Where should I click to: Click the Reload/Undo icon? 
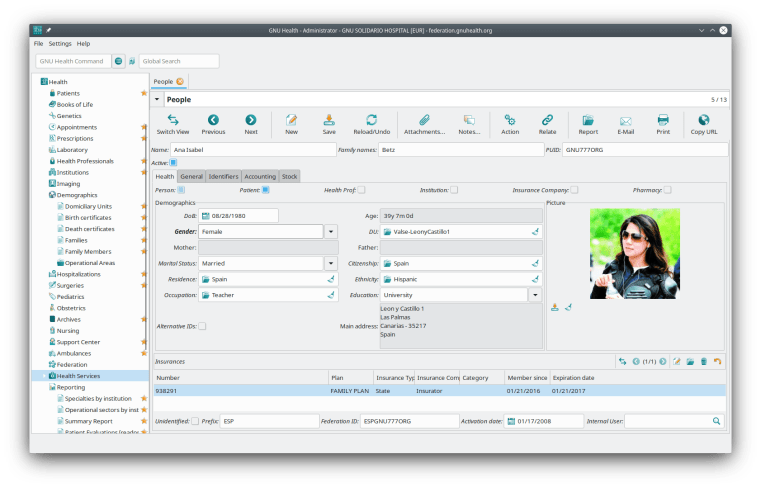tap(371, 121)
